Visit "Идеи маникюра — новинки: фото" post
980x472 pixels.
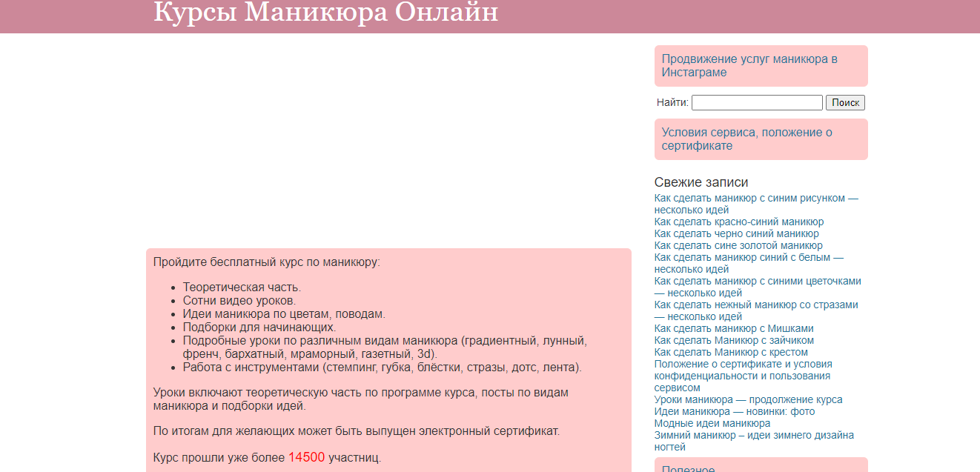734,412
